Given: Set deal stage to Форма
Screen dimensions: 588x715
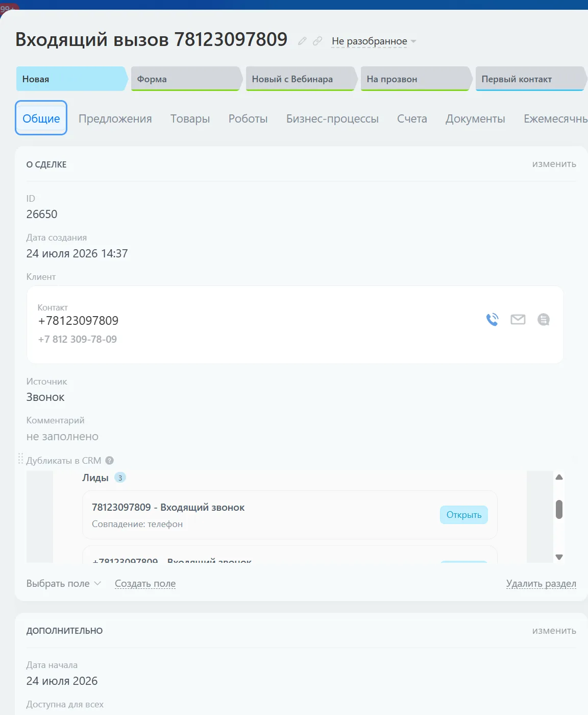Looking at the screenshot, I should [x=186, y=79].
